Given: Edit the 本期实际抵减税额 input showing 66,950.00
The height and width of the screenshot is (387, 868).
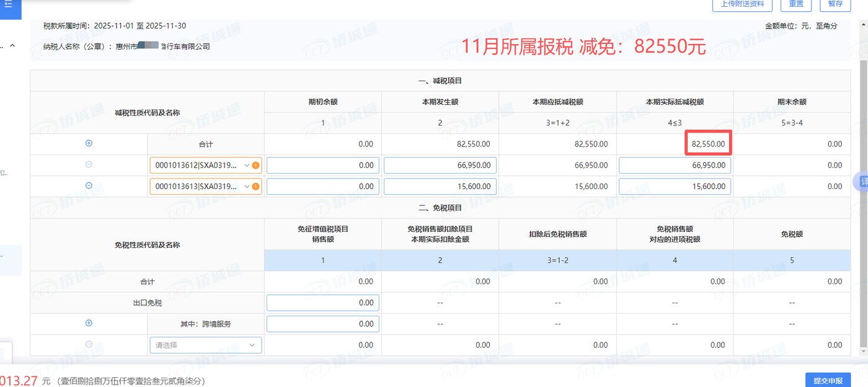Looking at the screenshot, I should (675, 166).
